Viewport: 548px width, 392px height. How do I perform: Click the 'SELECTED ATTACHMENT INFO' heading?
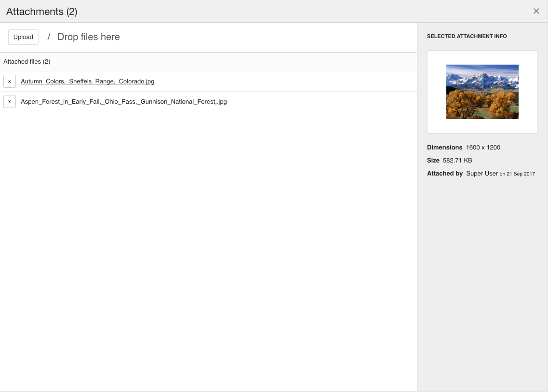(467, 36)
